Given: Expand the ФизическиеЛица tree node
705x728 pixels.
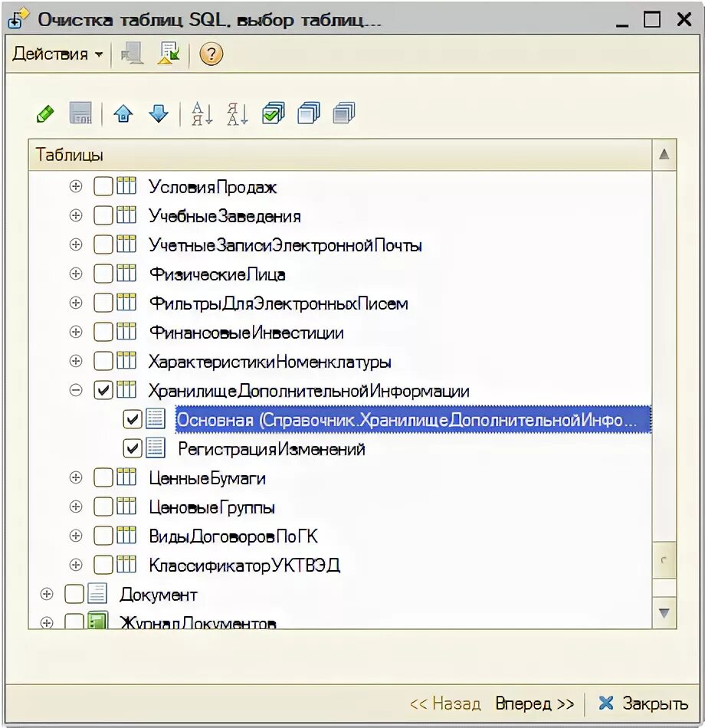Looking at the screenshot, I should coord(76,274).
